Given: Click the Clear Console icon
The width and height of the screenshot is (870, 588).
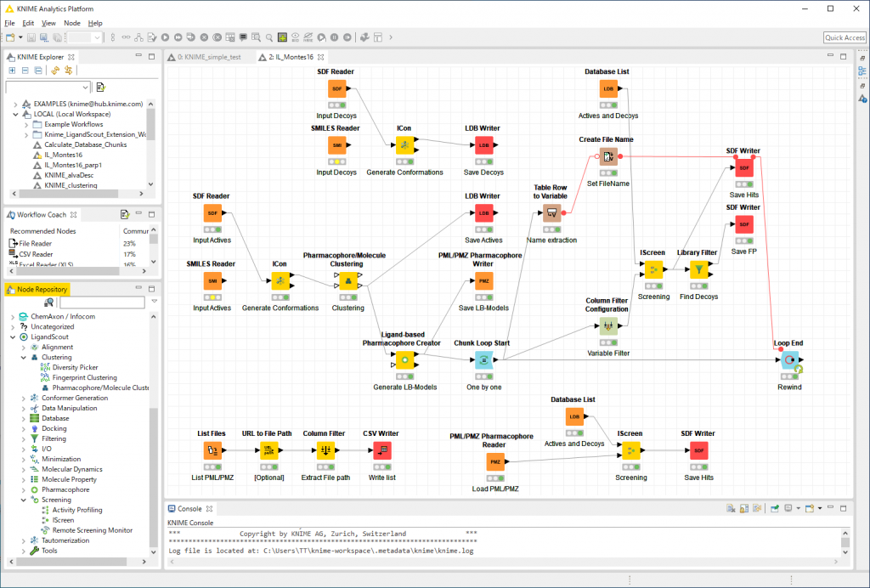Looking at the screenshot, I should [731, 509].
